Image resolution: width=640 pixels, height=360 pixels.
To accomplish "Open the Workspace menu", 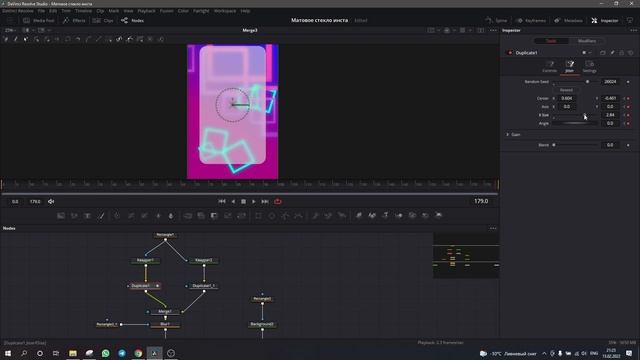I will click(225, 11).
